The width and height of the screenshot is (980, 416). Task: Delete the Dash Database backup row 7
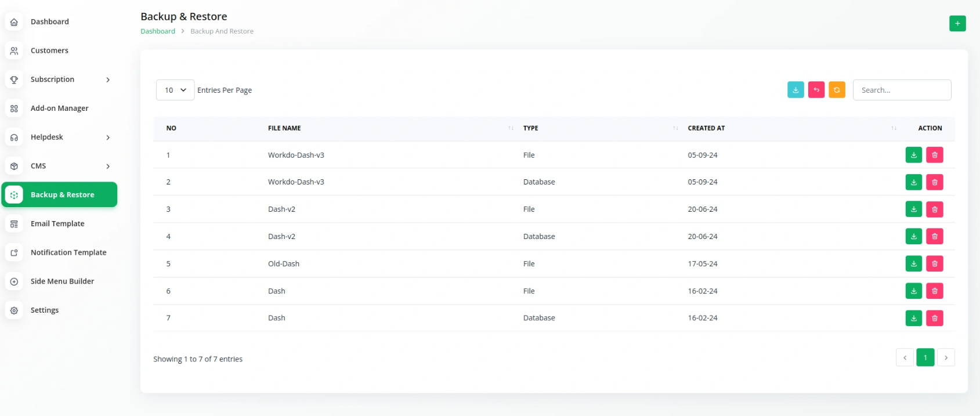(x=935, y=318)
